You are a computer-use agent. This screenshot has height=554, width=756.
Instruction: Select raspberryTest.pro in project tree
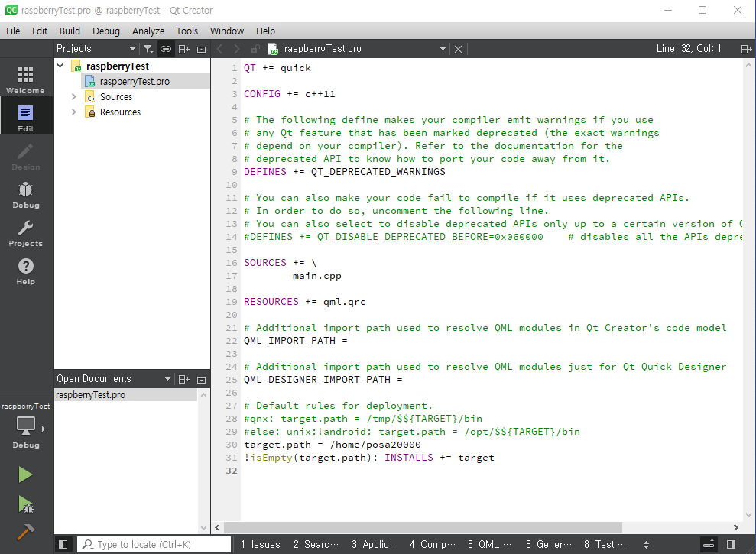[x=135, y=82]
